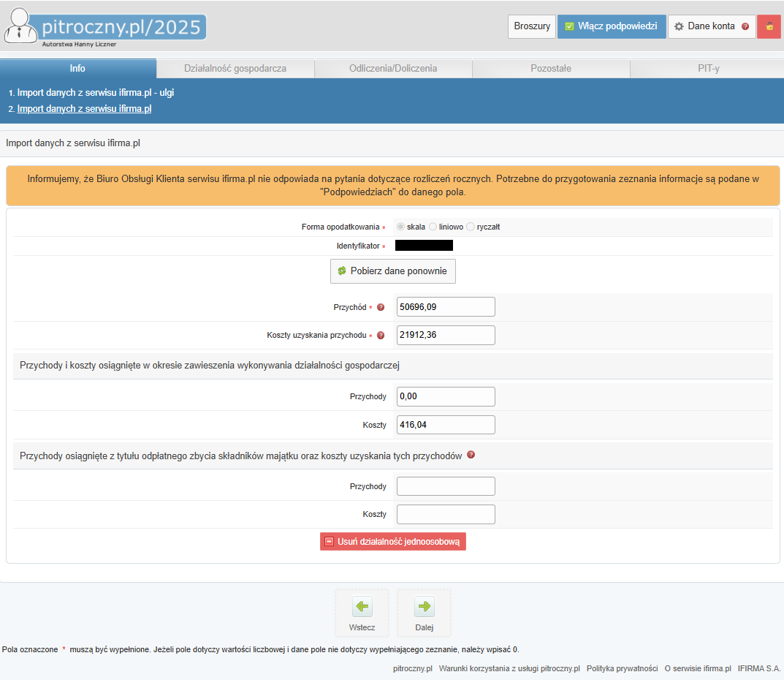The image size is (784, 680).
Task: Go back with the Wstecz arrow
Action: [362, 607]
